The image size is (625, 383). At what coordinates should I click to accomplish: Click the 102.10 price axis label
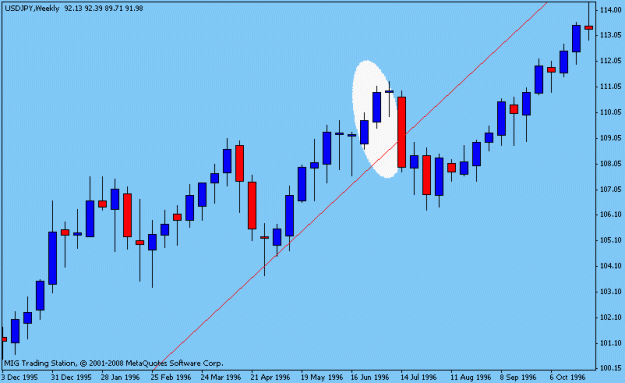coord(611,317)
